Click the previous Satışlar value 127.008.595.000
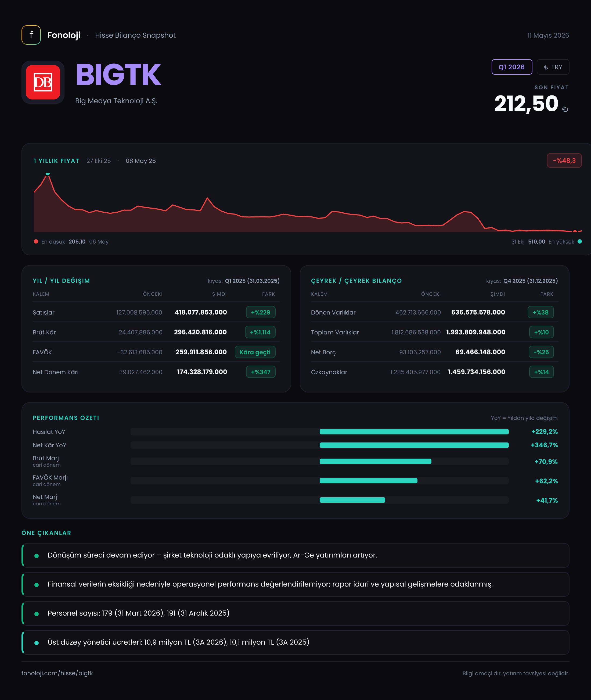591x700 pixels. click(139, 312)
